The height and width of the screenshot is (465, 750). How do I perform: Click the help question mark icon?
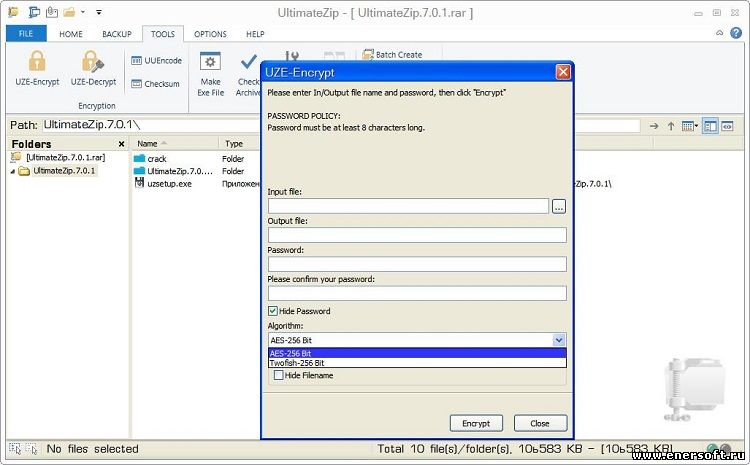tap(736, 33)
